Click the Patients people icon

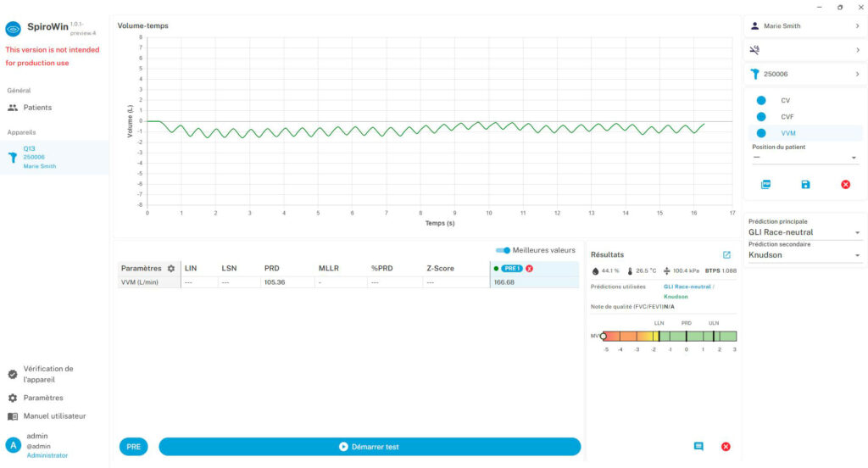point(13,108)
